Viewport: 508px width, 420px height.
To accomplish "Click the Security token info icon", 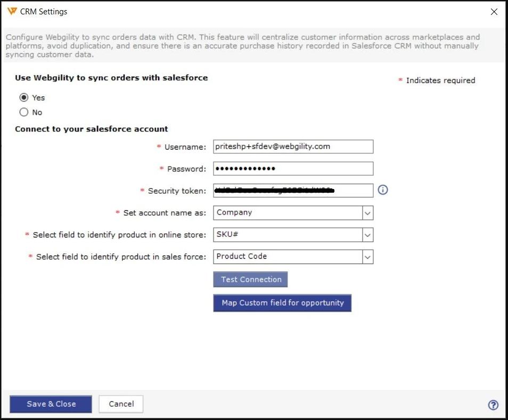I will coord(382,190).
